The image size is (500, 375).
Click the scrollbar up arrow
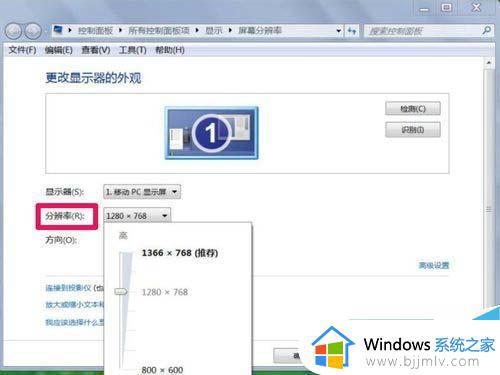pos(489,63)
